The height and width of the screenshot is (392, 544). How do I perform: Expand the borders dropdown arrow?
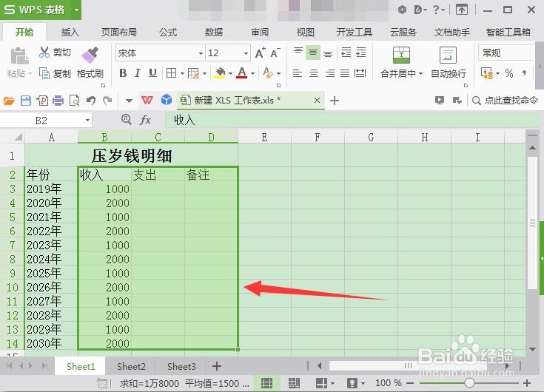[x=182, y=73]
